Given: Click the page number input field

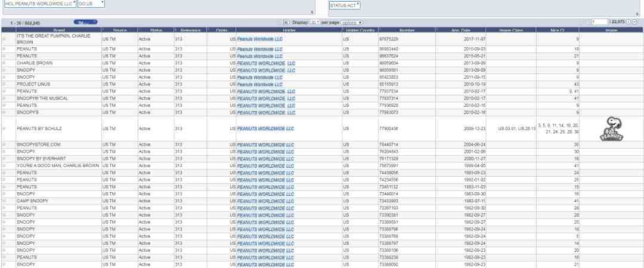Looking at the screenshot, I should 599,22.
